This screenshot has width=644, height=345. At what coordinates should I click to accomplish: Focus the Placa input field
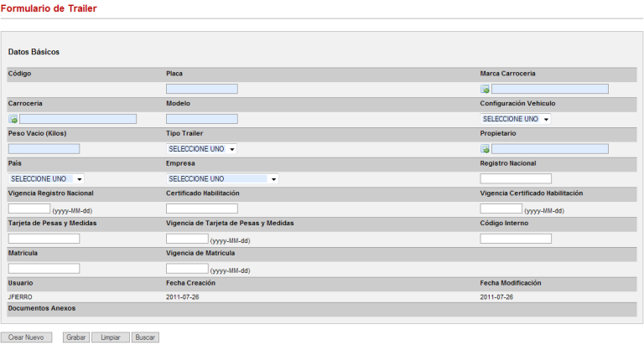202,89
